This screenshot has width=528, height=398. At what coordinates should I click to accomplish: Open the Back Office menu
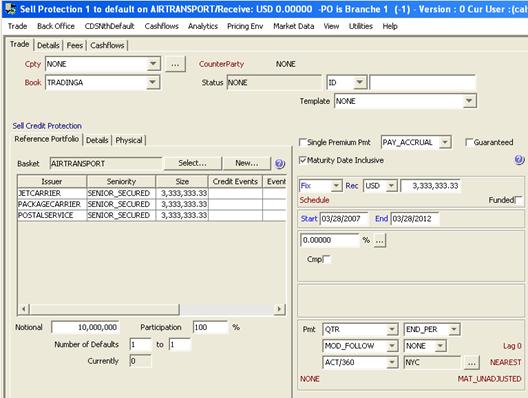click(56, 26)
